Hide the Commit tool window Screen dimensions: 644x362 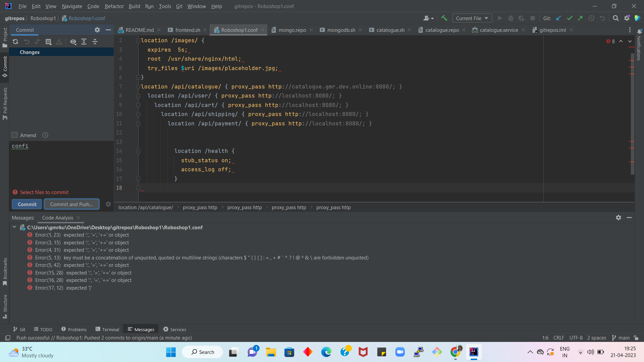pyautogui.click(x=108, y=30)
